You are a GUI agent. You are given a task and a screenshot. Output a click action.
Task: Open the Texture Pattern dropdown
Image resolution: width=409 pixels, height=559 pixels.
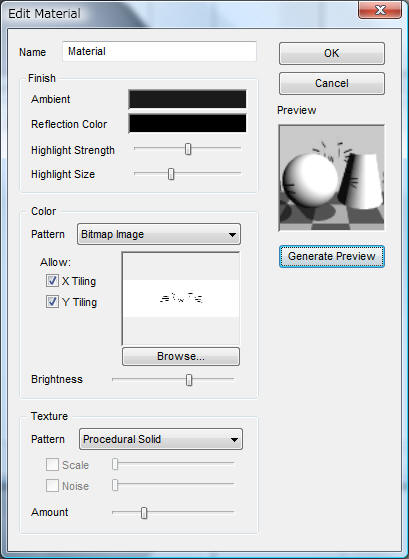(161, 439)
